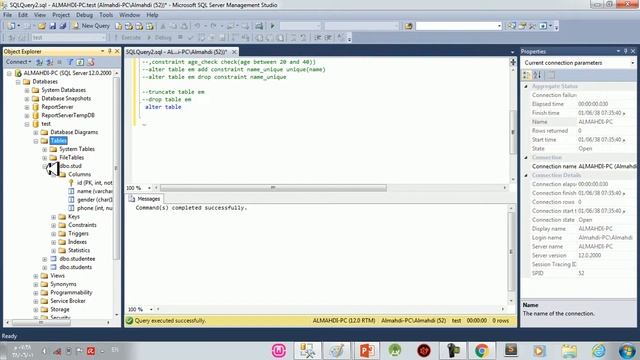
Task: Select the phone column in dbo.stud
Action: point(94,208)
